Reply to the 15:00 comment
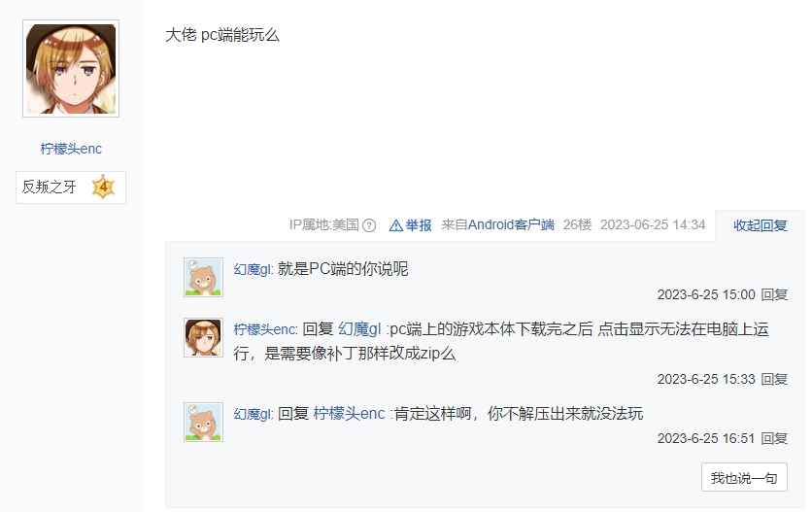The width and height of the screenshot is (812, 512). click(774, 295)
